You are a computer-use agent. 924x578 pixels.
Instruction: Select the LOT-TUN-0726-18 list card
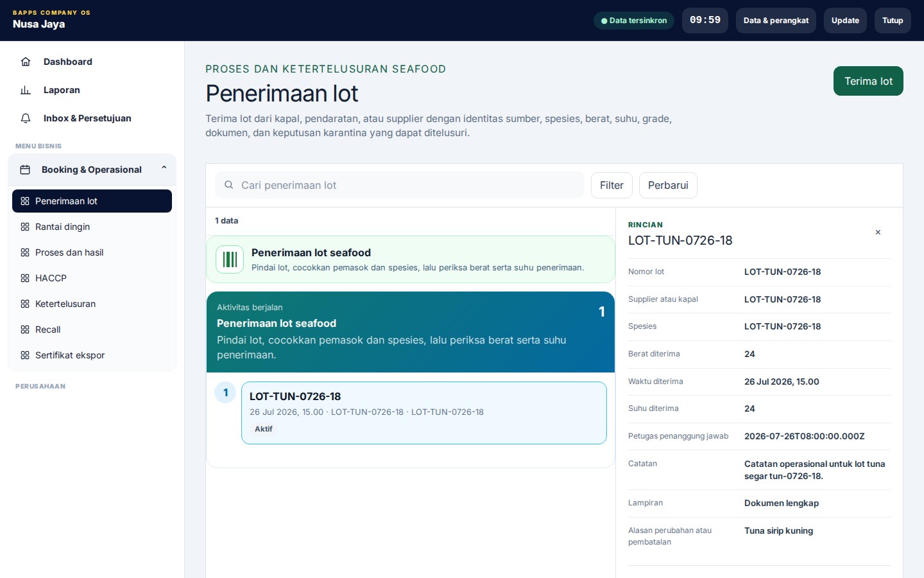pyautogui.click(x=424, y=413)
